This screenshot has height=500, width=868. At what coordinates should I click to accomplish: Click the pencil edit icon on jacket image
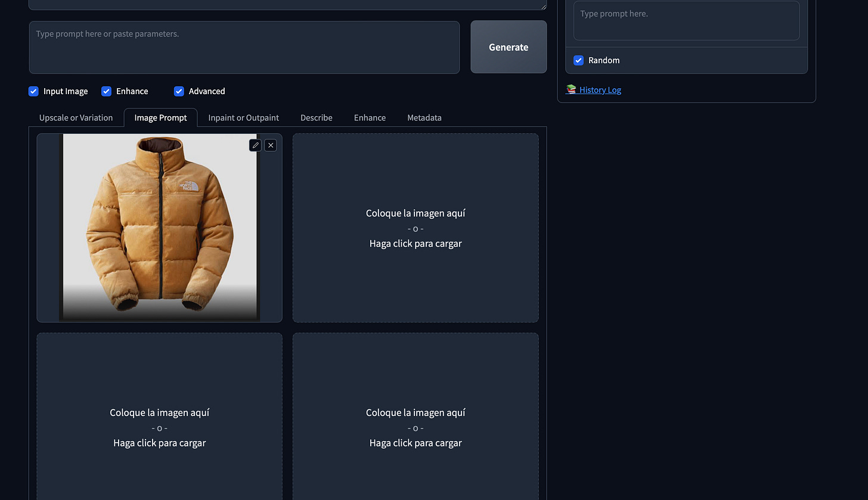(x=255, y=145)
